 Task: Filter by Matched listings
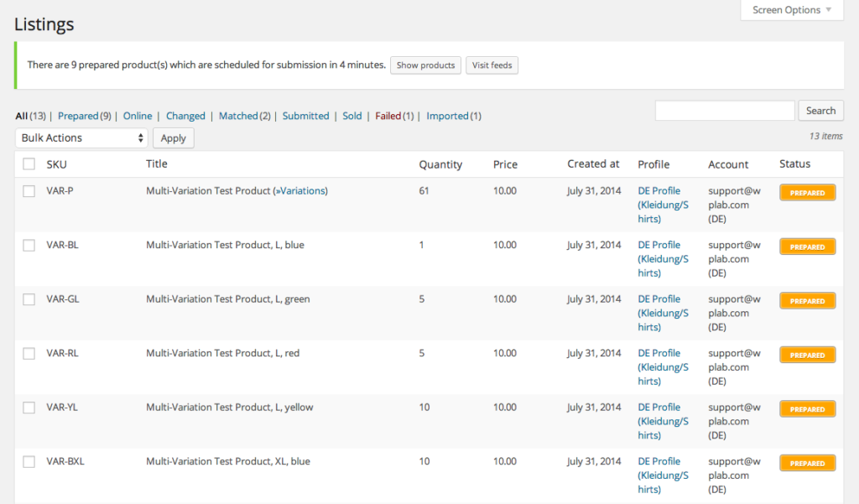(x=237, y=116)
